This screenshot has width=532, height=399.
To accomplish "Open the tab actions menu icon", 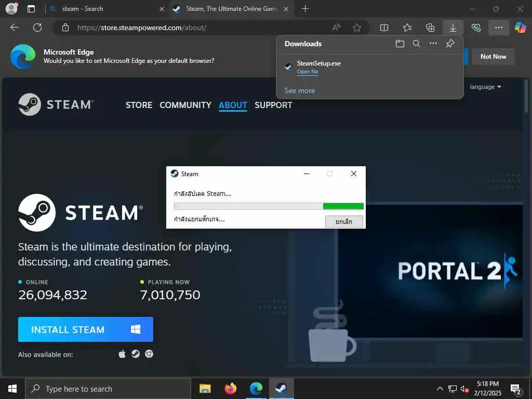I will tap(31, 9).
